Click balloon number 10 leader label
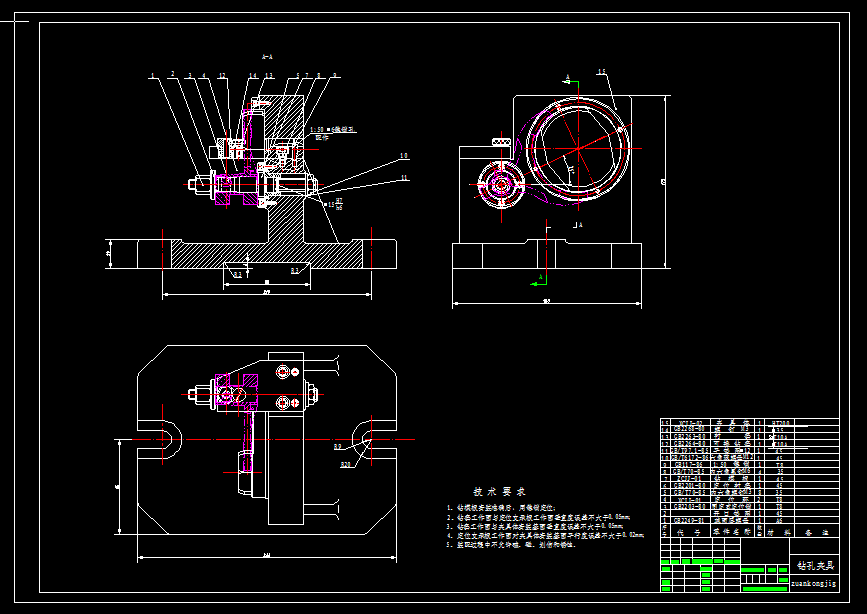 click(404, 156)
